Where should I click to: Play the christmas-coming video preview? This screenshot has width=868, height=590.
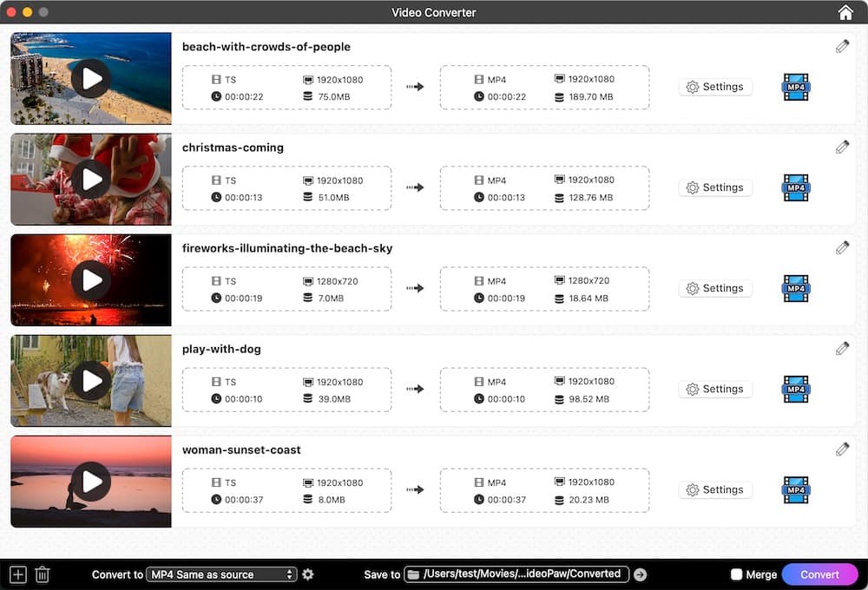(x=90, y=179)
